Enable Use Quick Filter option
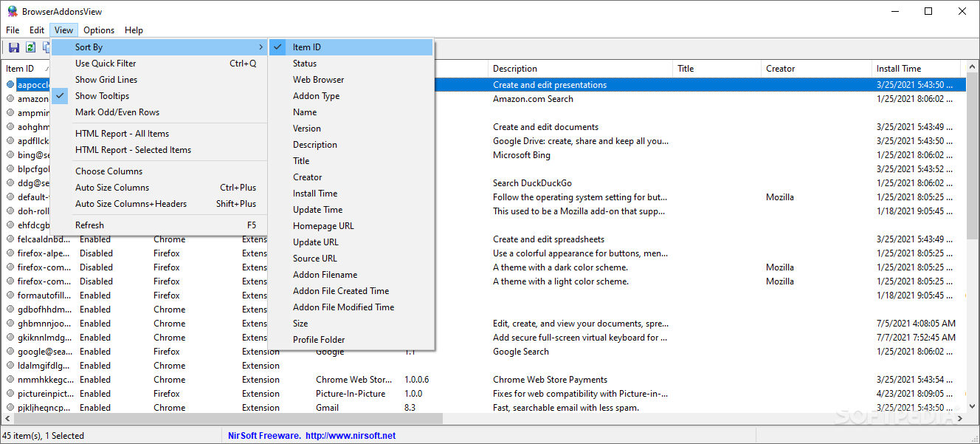The height and width of the screenshot is (444, 980). [x=159, y=64]
